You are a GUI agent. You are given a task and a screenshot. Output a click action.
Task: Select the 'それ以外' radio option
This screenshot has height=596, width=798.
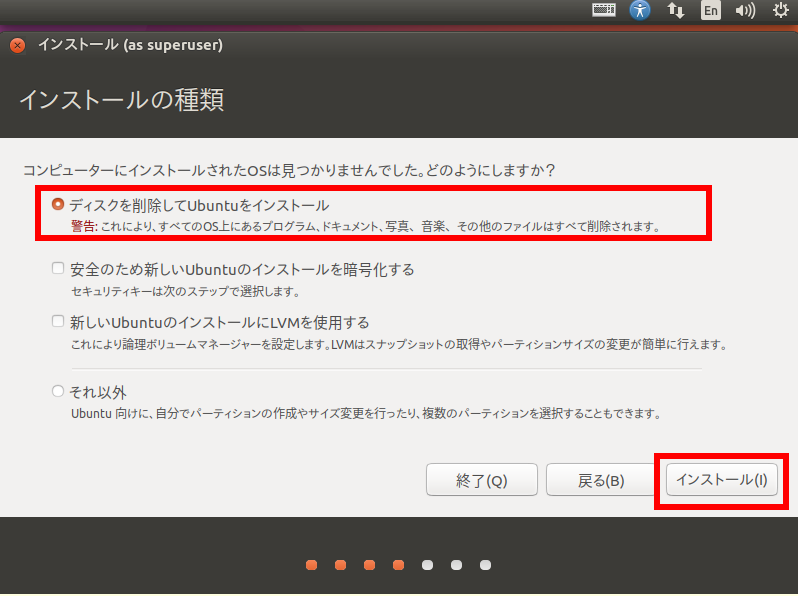tap(58, 391)
